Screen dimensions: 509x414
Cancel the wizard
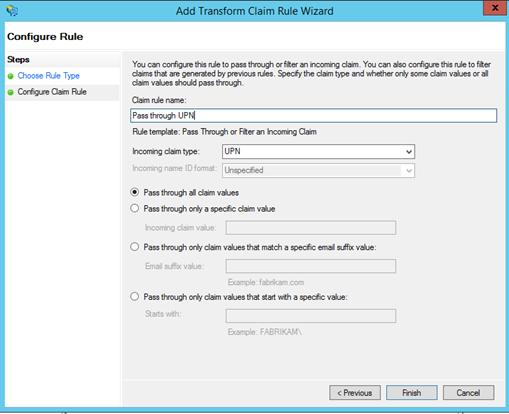468,393
